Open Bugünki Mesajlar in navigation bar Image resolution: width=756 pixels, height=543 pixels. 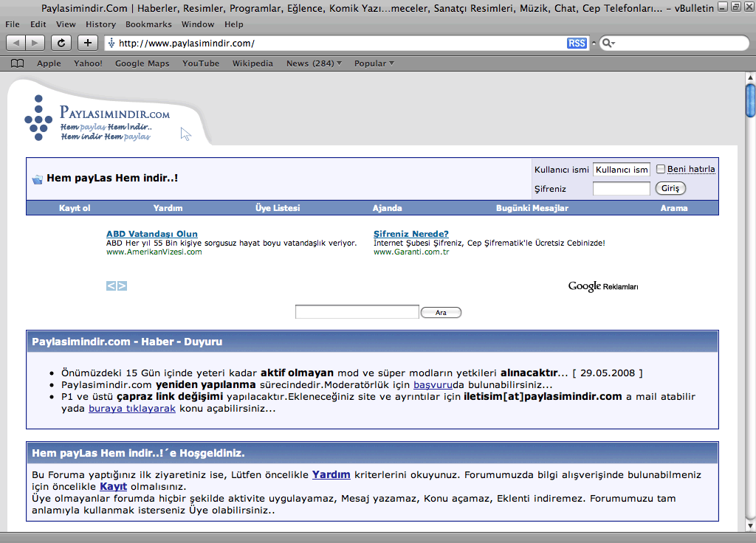[x=532, y=208]
